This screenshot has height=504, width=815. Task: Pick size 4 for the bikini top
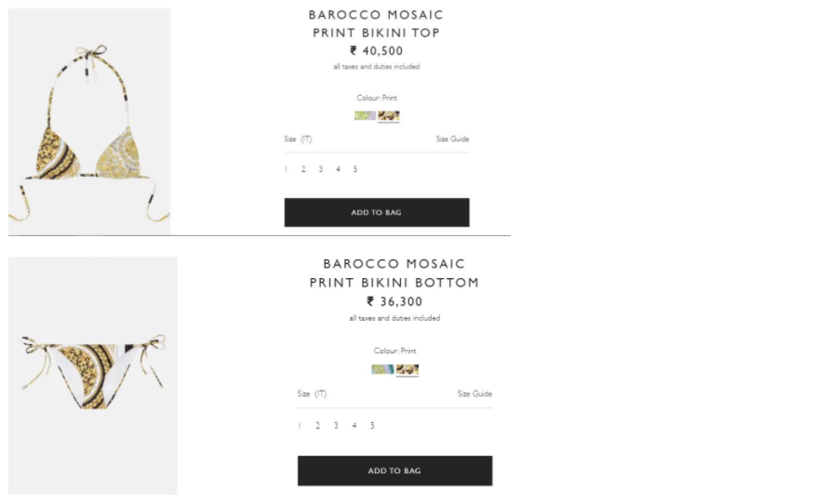(x=338, y=169)
